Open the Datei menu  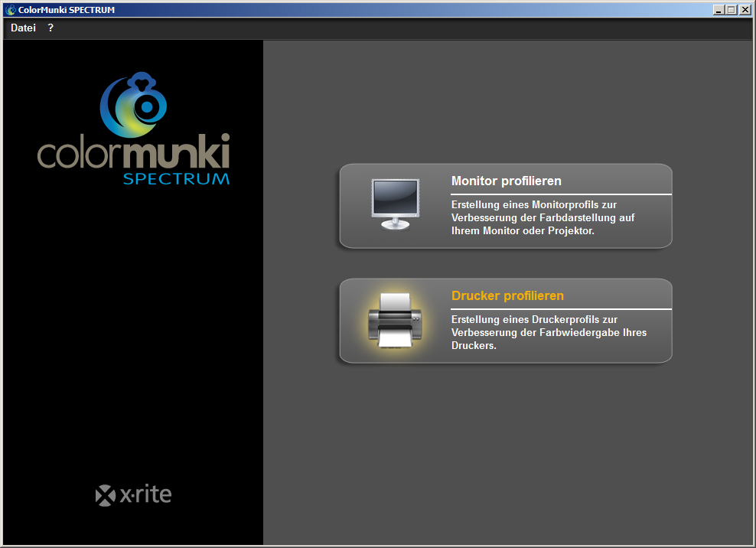pyautogui.click(x=23, y=28)
